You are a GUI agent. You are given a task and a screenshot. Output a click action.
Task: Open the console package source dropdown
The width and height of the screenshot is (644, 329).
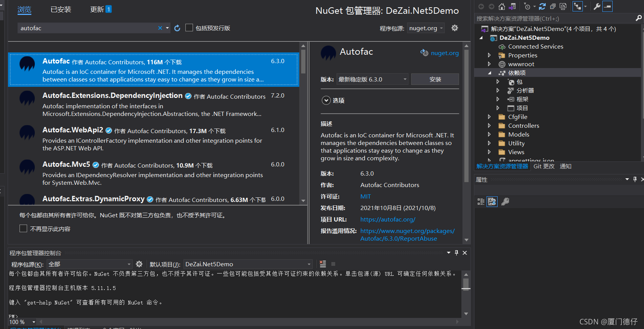[x=89, y=264]
